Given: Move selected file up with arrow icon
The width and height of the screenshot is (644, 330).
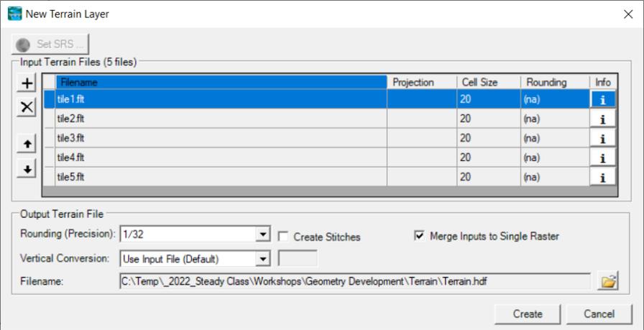Looking at the screenshot, I should [x=27, y=145].
